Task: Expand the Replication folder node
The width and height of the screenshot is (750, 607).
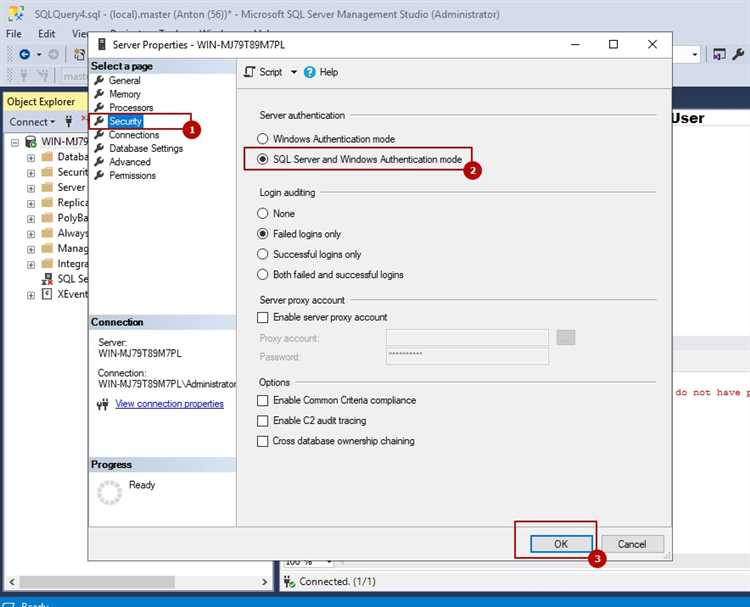Action: pyautogui.click(x=31, y=203)
